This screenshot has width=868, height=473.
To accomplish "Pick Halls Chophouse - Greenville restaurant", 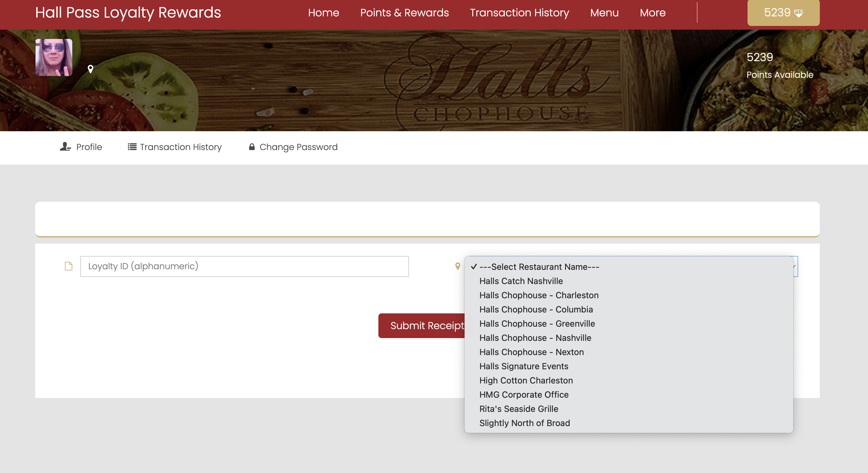I will pos(537,324).
